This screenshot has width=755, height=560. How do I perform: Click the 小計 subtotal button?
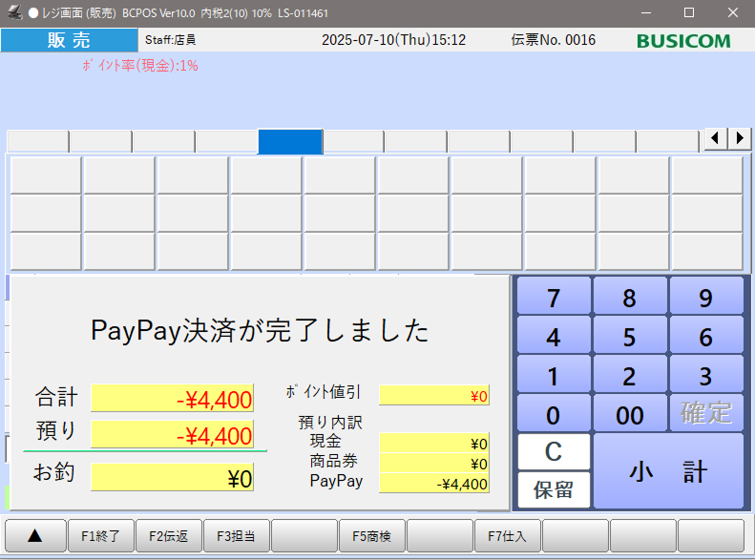(x=668, y=470)
